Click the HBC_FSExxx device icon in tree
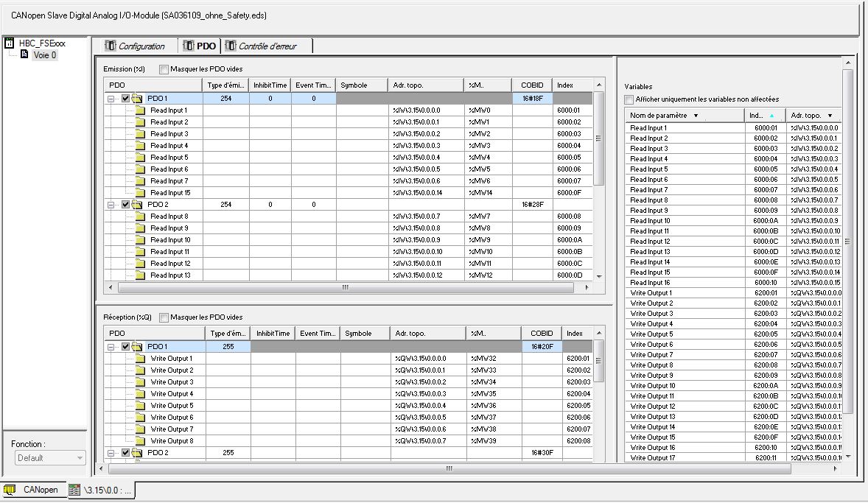The width and height of the screenshot is (868, 503). coord(10,43)
